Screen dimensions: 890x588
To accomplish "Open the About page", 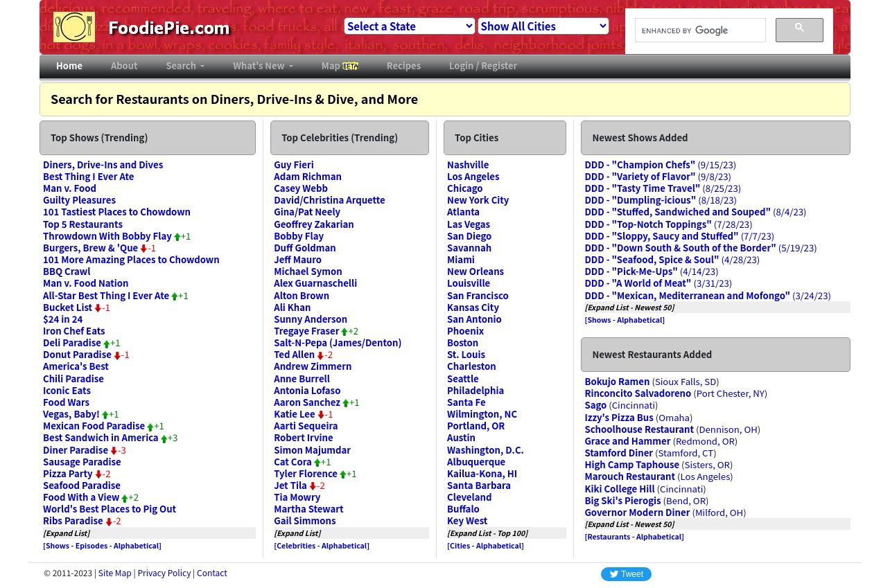I will (124, 66).
